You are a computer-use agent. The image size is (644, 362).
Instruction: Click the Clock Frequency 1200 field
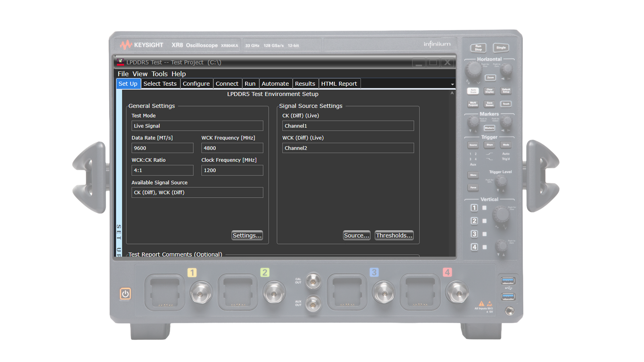tap(232, 170)
